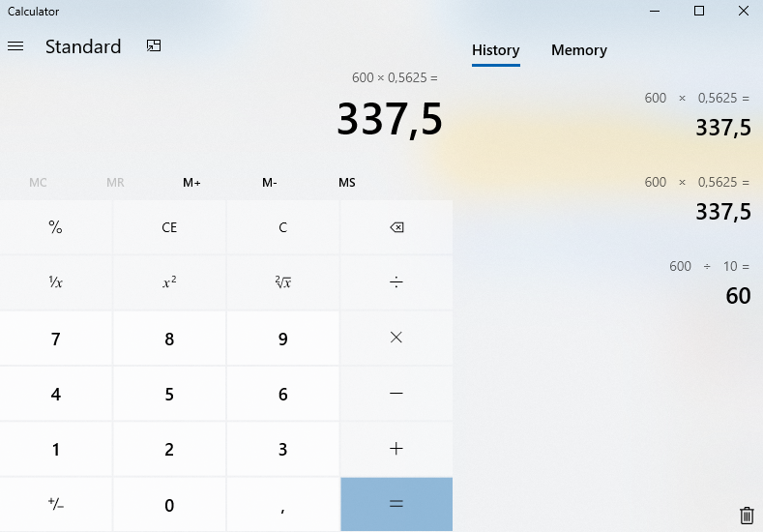Switch to the Memory tab
This screenshot has height=532, width=763.
pyautogui.click(x=578, y=50)
